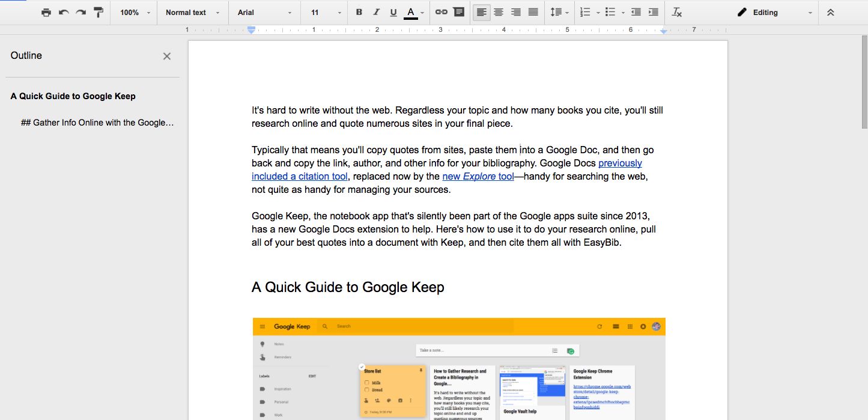Redo the last action
The image size is (868, 420).
pyautogui.click(x=80, y=12)
